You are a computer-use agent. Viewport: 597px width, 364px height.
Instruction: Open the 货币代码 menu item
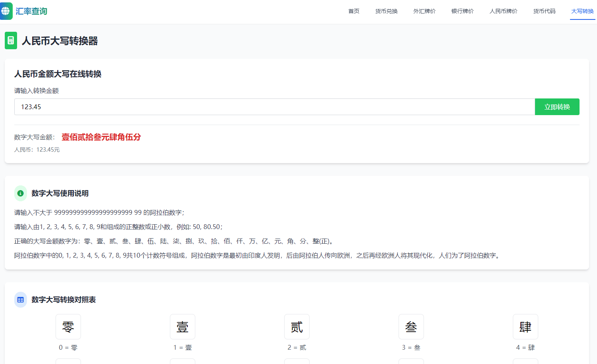tap(544, 11)
